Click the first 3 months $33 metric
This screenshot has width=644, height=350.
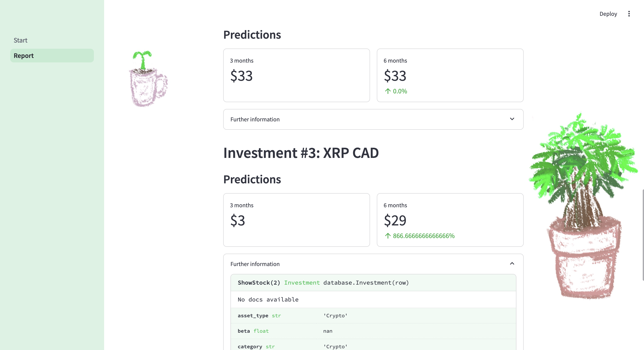241,76
